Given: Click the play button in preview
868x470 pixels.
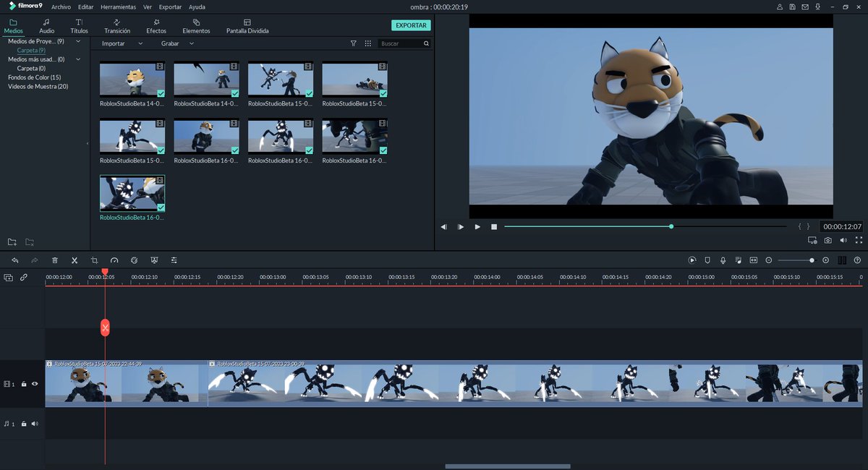Looking at the screenshot, I should (477, 226).
